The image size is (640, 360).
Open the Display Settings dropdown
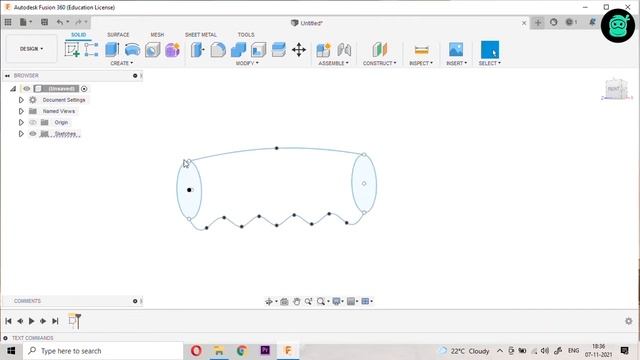338,302
